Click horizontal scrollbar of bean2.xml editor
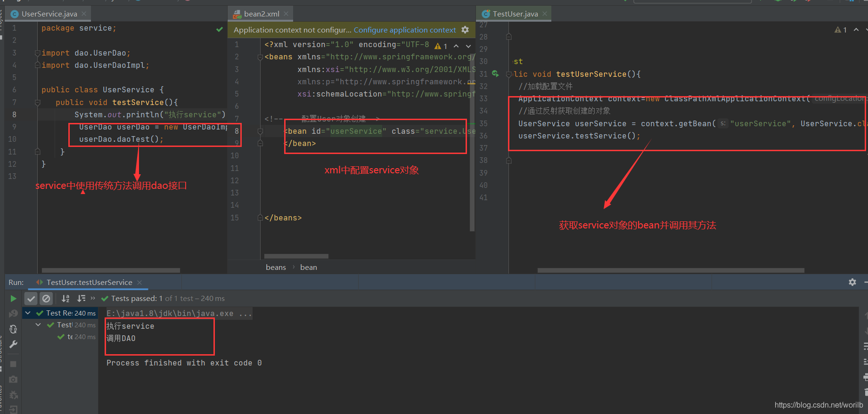Screen dimensions: 868x414 pos(296,256)
